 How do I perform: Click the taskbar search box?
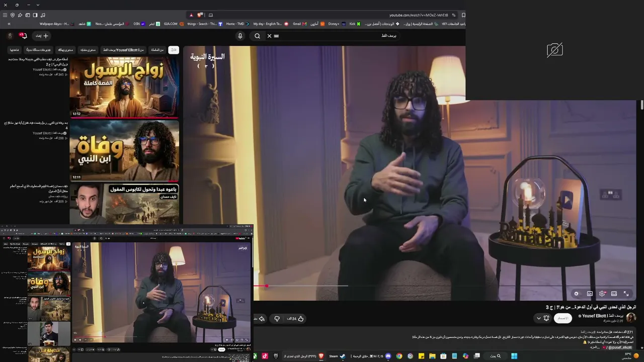pos(496,356)
